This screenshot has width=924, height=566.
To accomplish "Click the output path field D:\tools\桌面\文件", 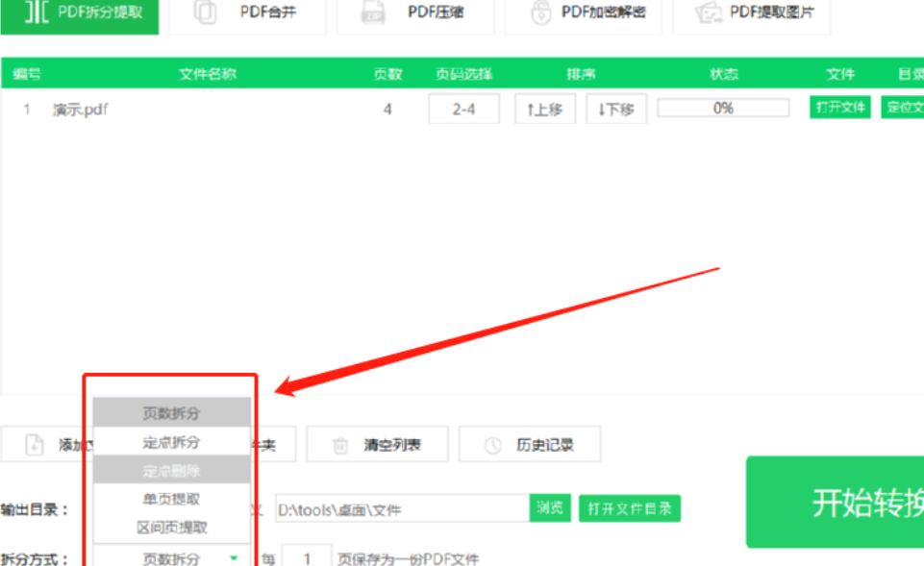I will click(x=402, y=509).
